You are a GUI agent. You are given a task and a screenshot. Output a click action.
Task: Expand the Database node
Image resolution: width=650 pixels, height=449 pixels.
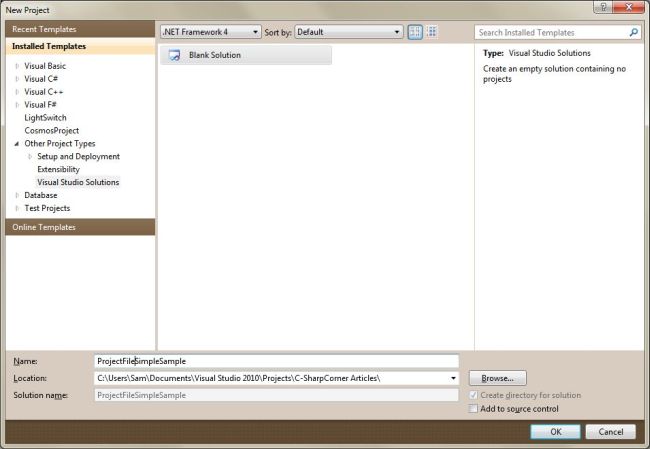17,195
